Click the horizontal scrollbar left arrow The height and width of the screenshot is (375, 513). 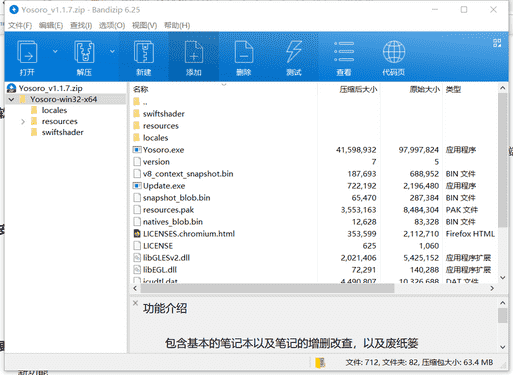pos(135,288)
